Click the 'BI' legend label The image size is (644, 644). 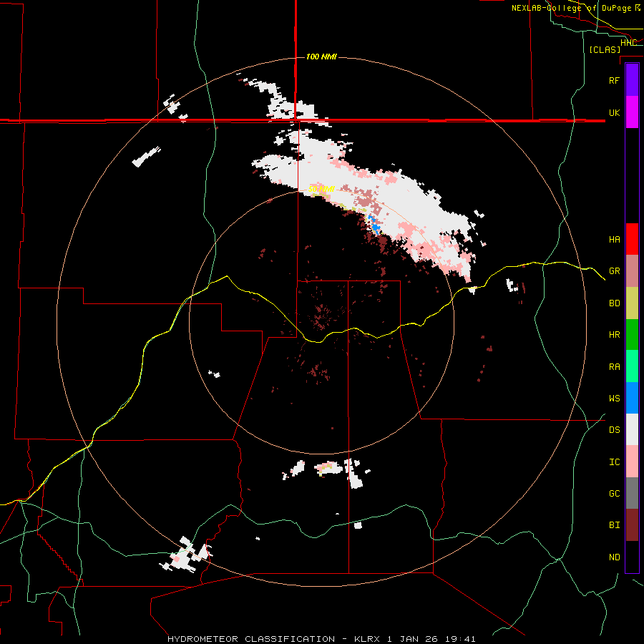tap(614, 525)
